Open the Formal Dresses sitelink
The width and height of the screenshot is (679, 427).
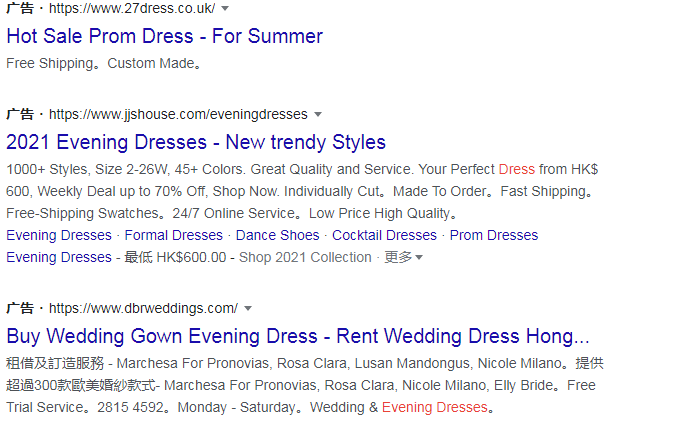click(x=174, y=235)
